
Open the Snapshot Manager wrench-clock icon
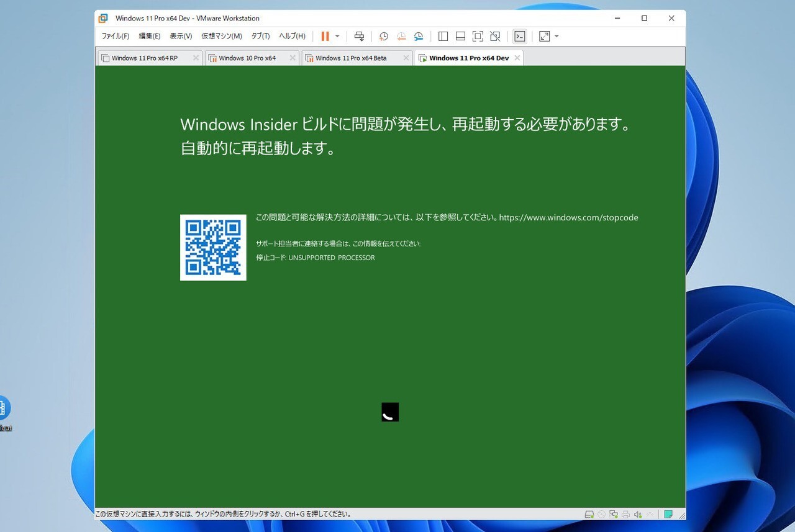point(419,37)
